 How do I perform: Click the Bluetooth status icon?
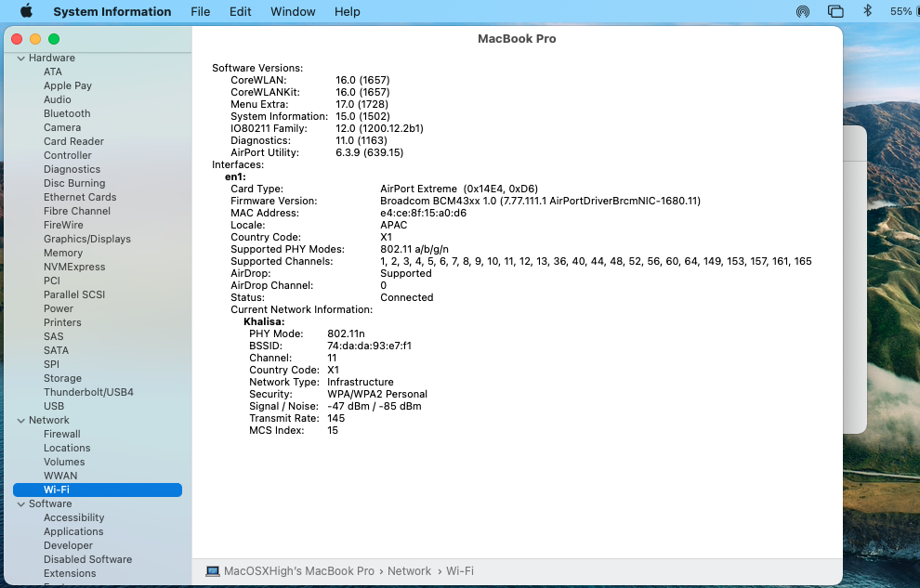pos(868,11)
